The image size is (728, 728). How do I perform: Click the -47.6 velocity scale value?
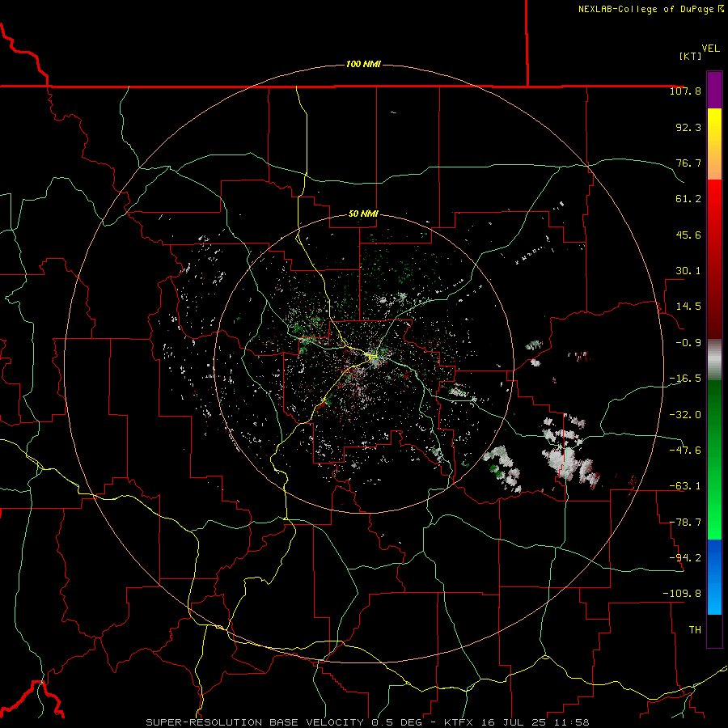685,450
